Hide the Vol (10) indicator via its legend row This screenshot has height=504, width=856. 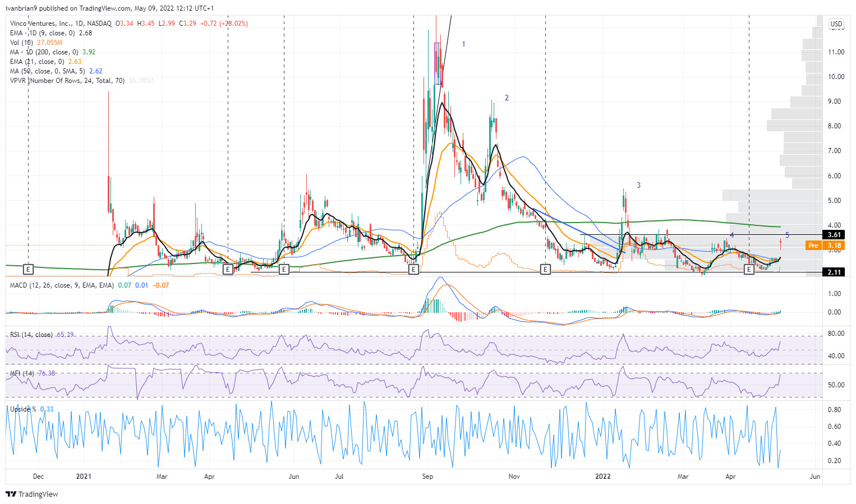tap(20, 42)
